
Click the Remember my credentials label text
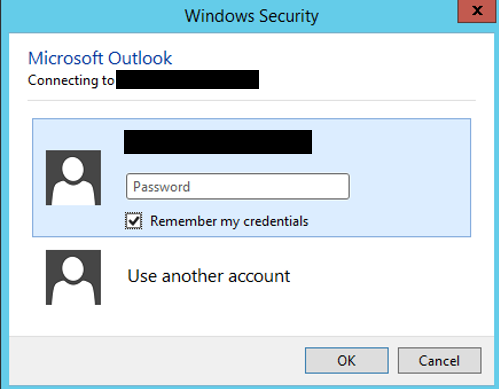pyautogui.click(x=229, y=221)
